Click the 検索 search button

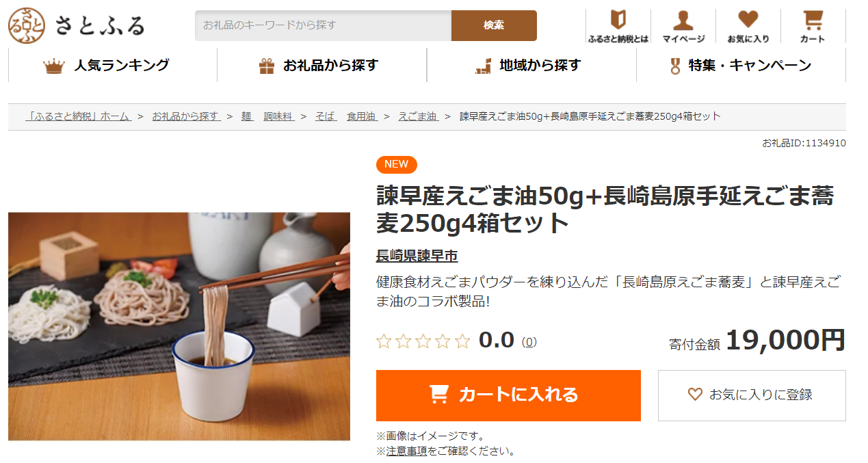pyautogui.click(x=494, y=25)
